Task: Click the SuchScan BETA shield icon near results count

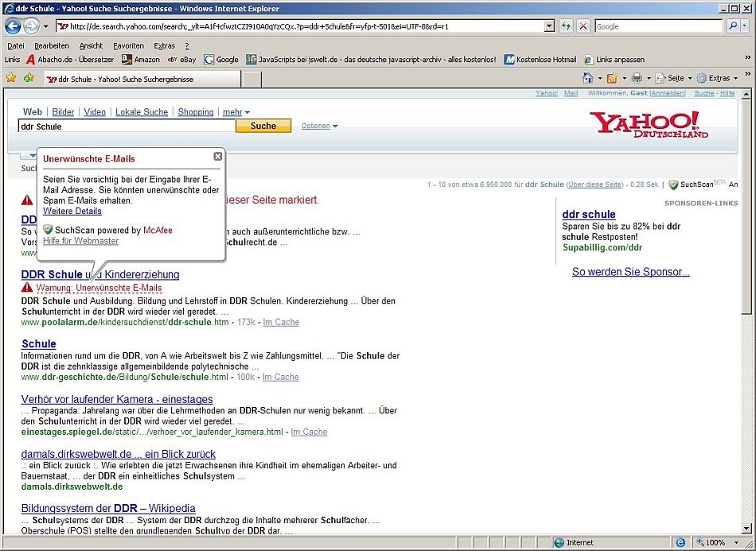Action: [673, 184]
